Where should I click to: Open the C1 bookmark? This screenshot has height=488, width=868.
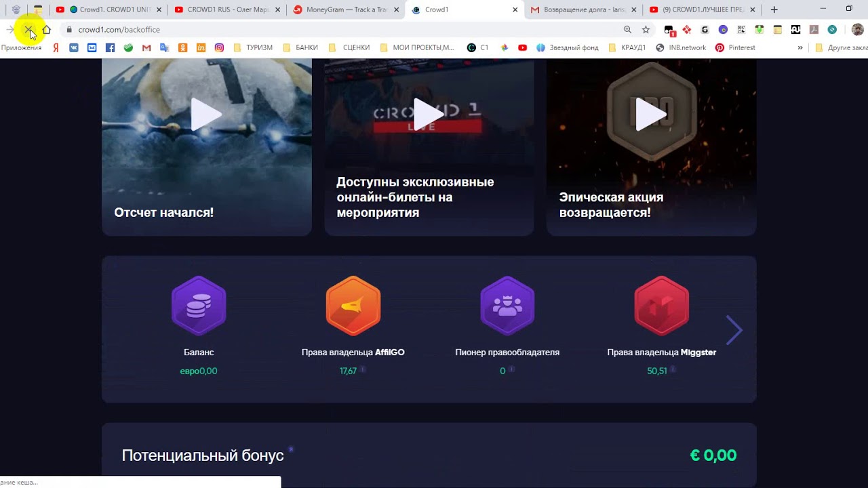pyautogui.click(x=478, y=47)
